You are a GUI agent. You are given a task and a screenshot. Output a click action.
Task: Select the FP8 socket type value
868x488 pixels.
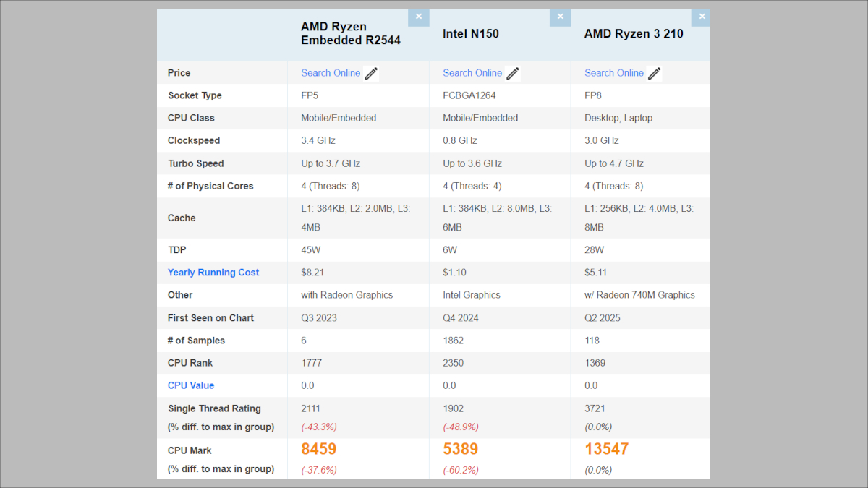(x=593, y=95)
